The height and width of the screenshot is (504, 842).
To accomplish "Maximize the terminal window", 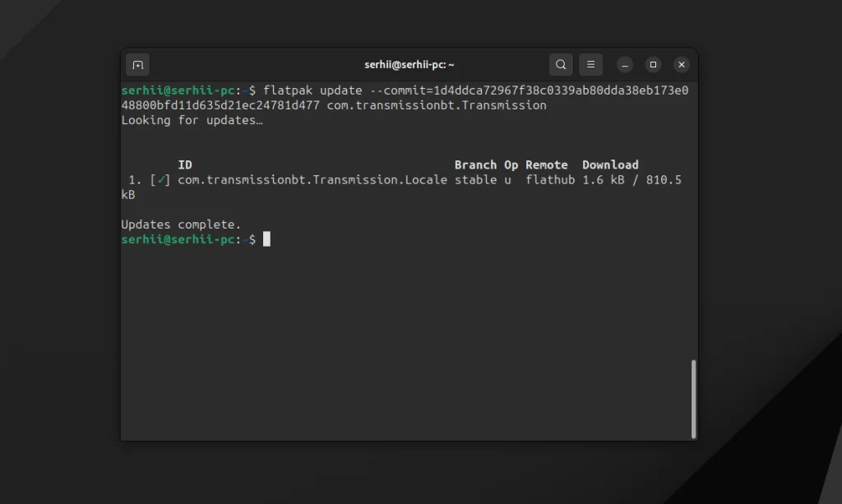I will (653, 65).
